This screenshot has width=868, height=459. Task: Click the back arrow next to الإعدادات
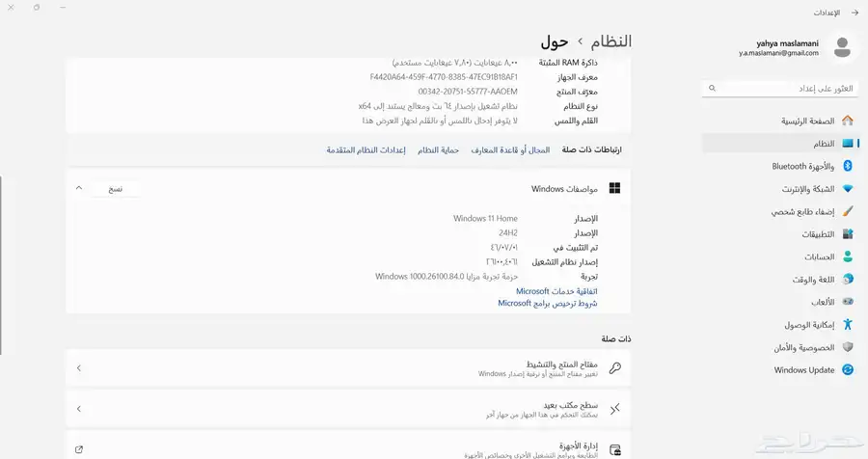(854, 13)
